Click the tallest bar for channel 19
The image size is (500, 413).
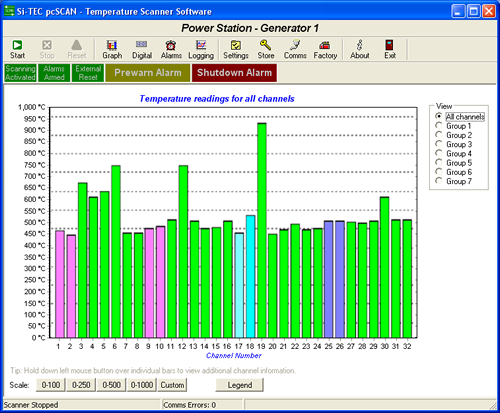point(262,230)
